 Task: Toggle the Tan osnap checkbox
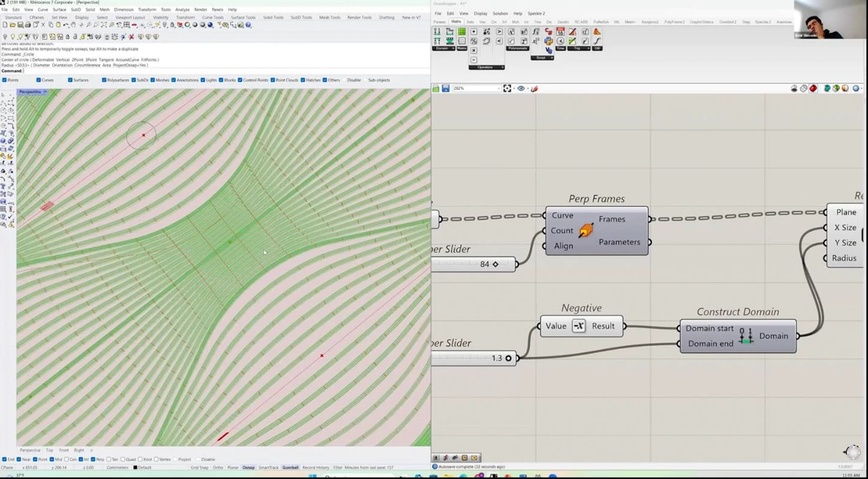point(109,460)
